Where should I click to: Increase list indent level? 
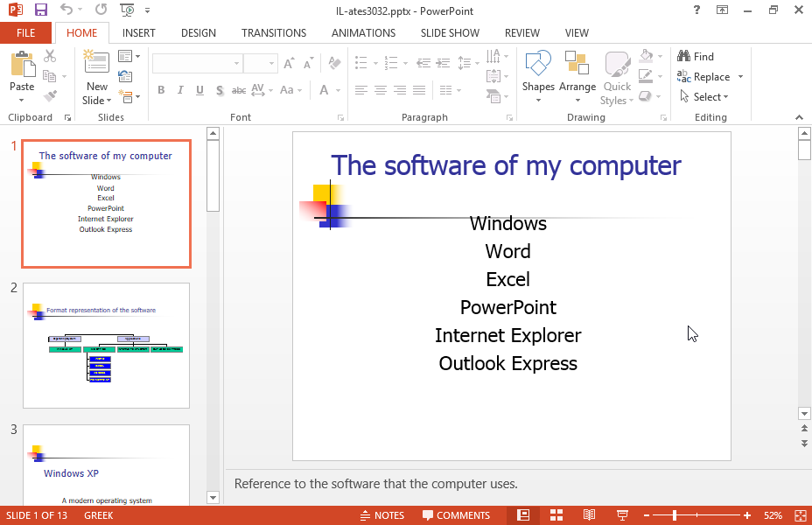[443, 63]
